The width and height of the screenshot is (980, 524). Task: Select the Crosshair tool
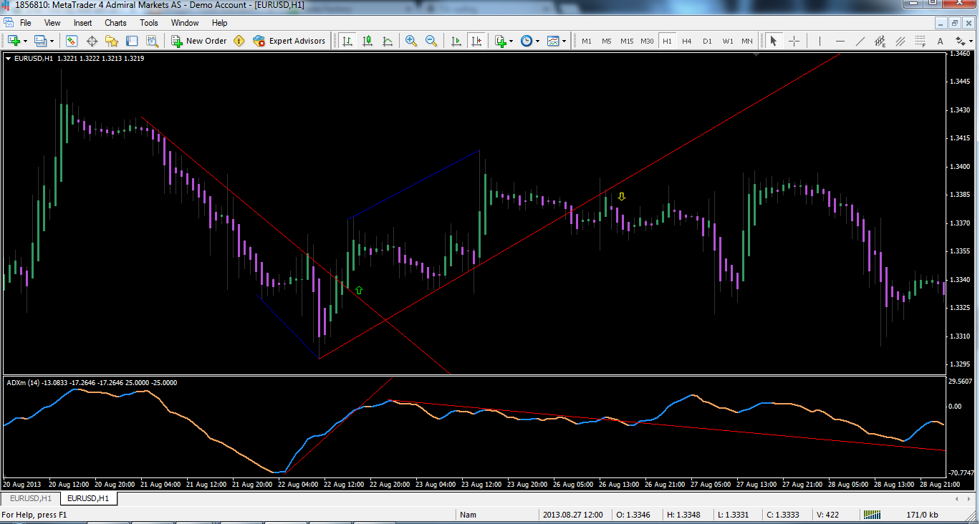click(x=794, y=41)
